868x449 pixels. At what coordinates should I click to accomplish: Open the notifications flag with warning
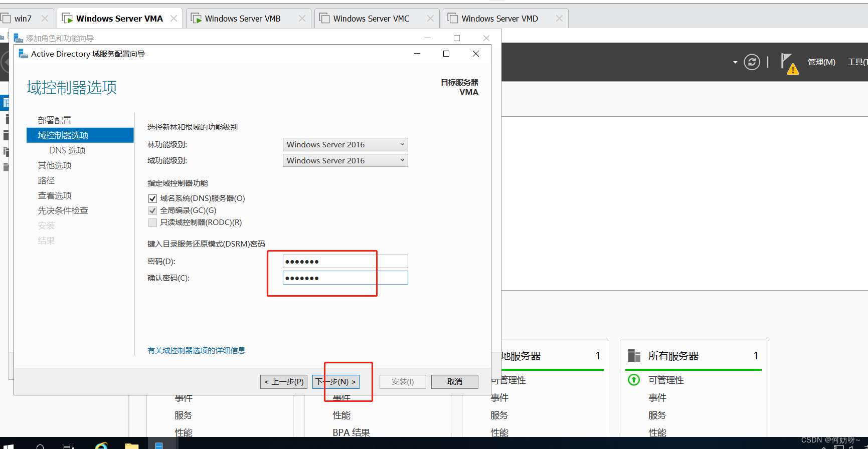789,64
